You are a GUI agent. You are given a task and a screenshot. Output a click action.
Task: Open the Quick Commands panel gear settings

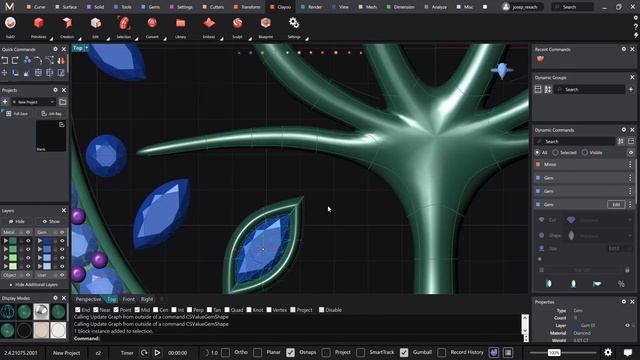pyautogui.click(x=56, y=49)
